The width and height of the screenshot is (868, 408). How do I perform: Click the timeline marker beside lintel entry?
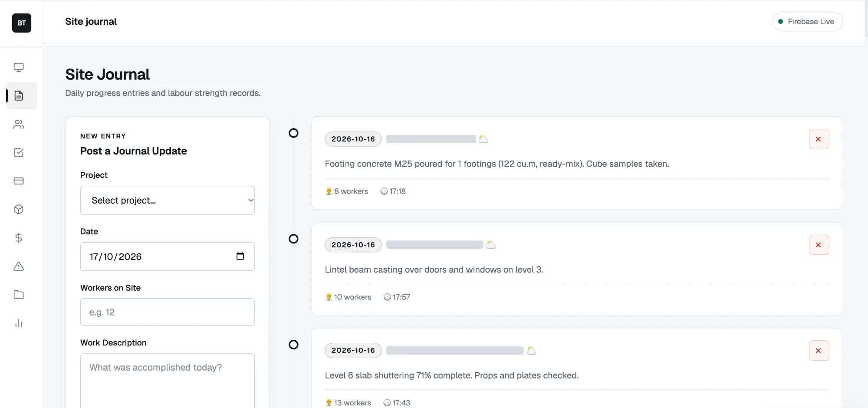(294, 239)
